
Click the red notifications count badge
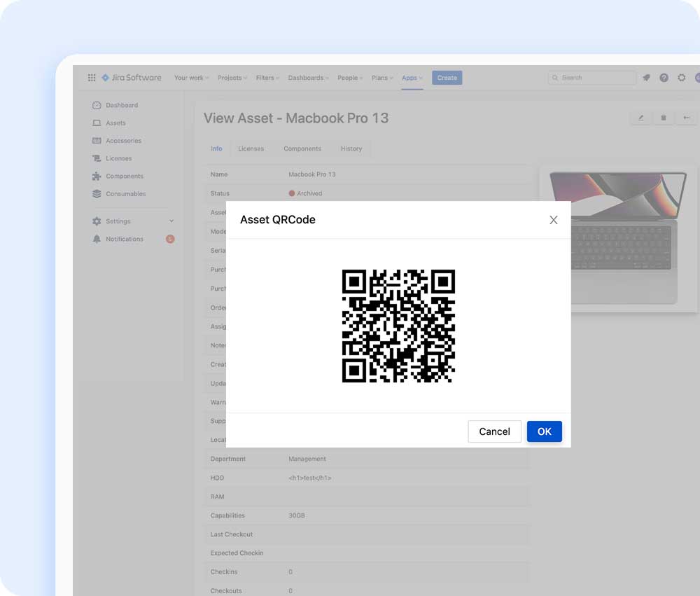170,239
